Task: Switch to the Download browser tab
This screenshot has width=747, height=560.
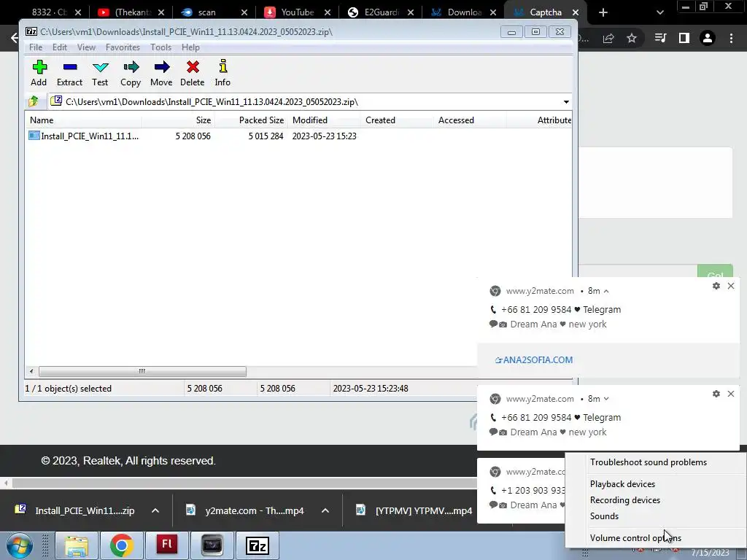Action: (x=465, y=12)
